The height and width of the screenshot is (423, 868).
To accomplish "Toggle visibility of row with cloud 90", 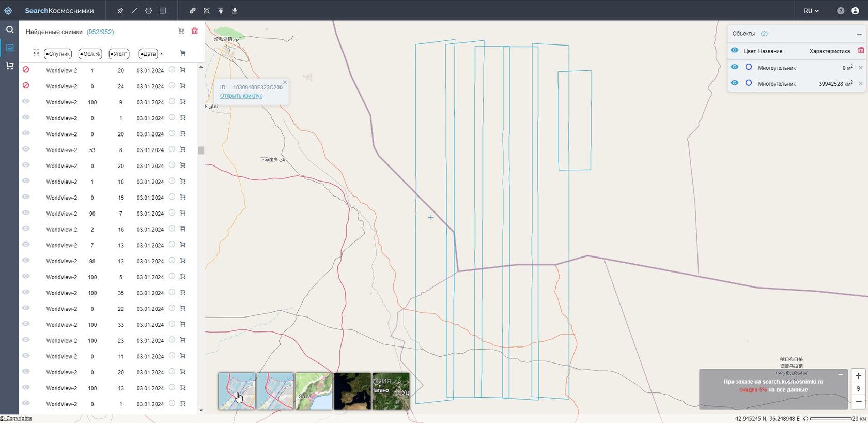I will pos(26,213).
